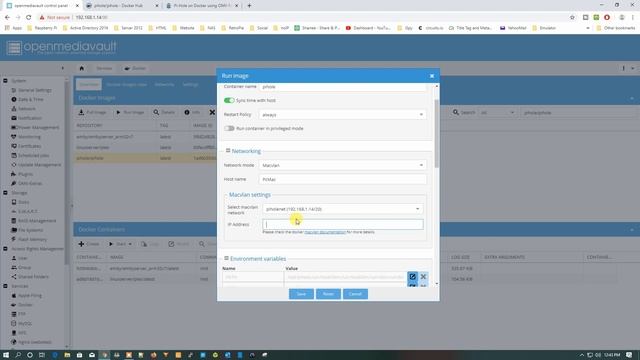
Task: Open File Explorer from the taskbar
Action: point(67,355)
